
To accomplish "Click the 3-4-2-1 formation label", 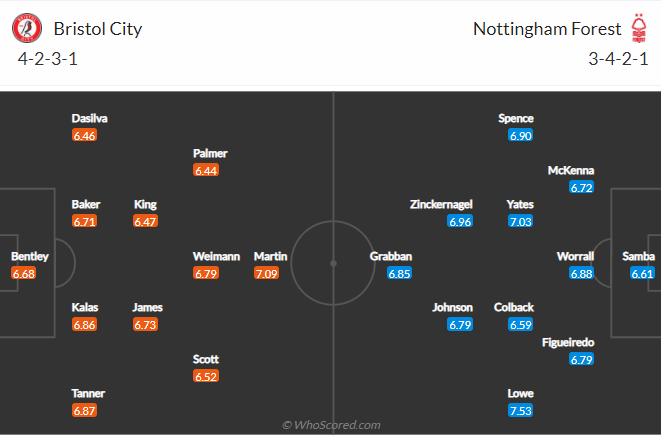I will pos(618,59).
